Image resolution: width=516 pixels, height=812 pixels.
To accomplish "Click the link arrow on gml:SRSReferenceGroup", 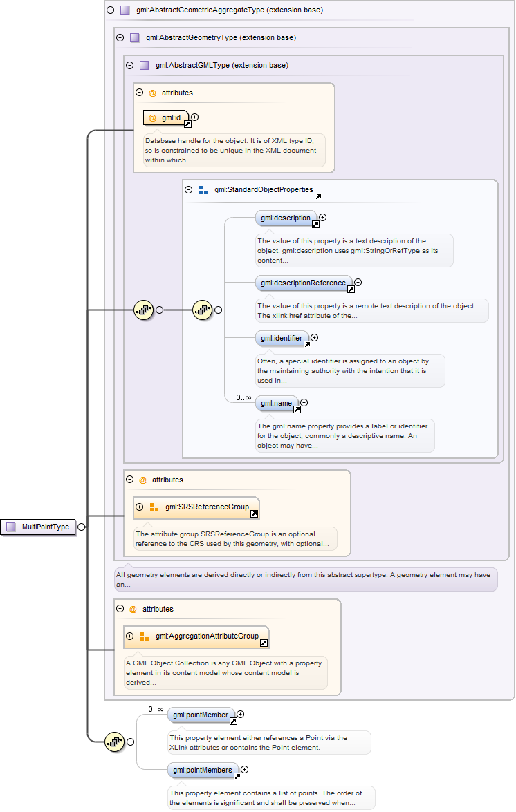I will [254, 513].
